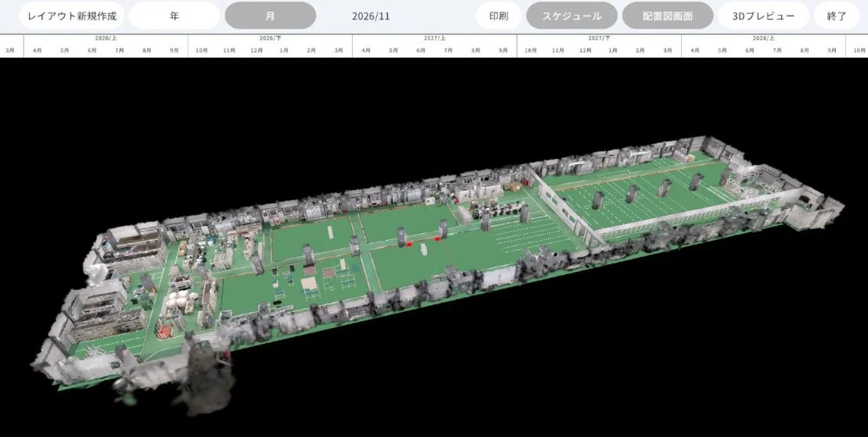Choose 5月 within 2028/上
Screen dimensions: 868x437
723,50
